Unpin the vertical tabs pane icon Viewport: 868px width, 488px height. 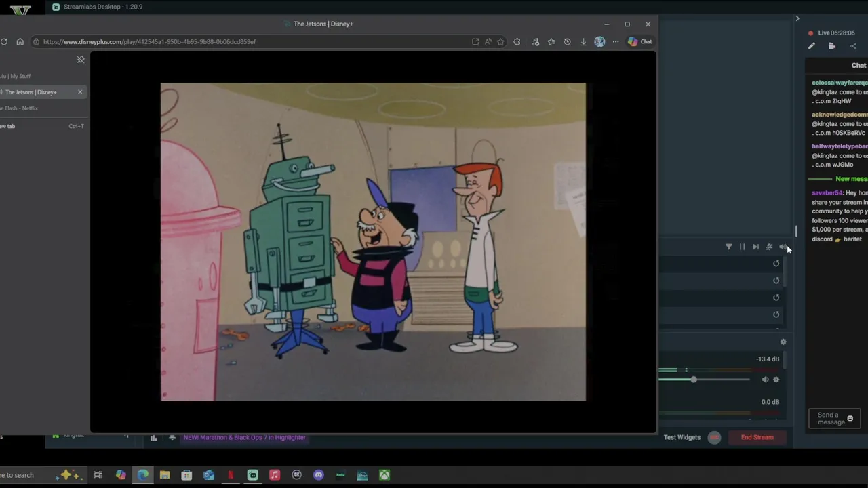(x=81, y=60)
